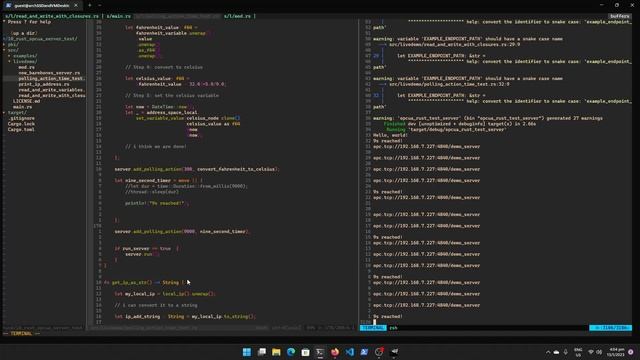Click the TERMINAL mode indicator in statusline
Image resolution: width=640 pixels, height=360 pixels.
pos(373,328)
